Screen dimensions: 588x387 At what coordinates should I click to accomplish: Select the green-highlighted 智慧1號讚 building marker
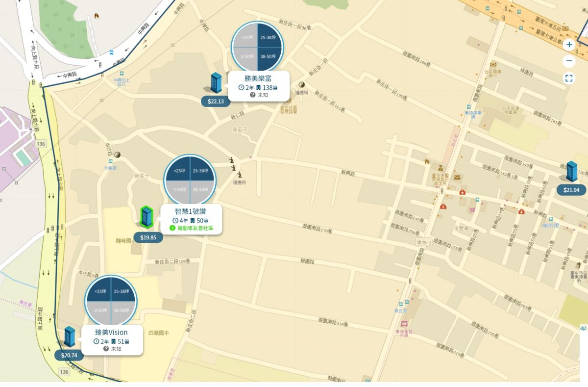pyautogui.click(x=146, y=217)
